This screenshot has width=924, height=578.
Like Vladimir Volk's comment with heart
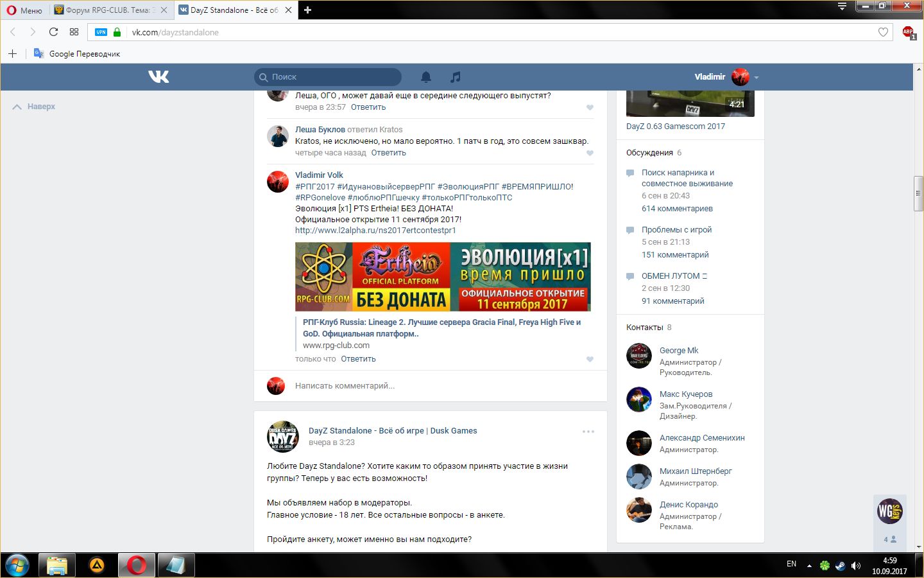click(590, 359)
